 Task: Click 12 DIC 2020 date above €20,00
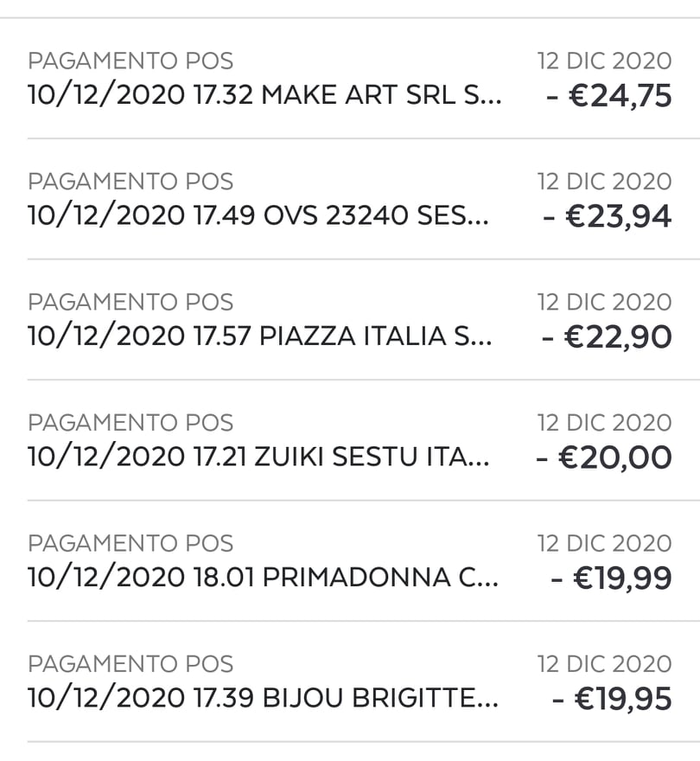coord(604,423)
